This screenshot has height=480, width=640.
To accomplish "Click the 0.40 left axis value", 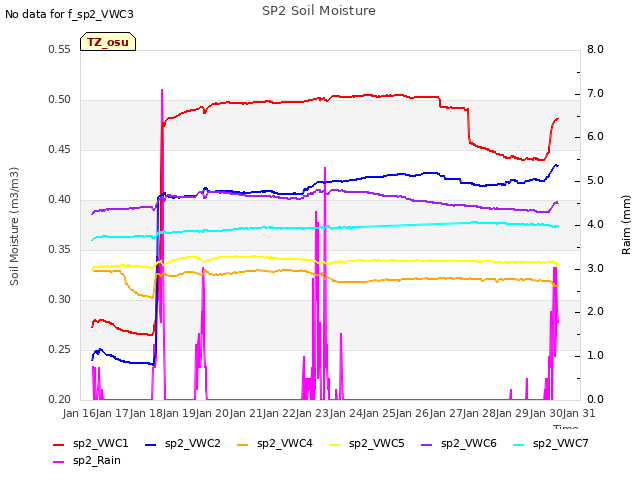I will pos(60,200).
